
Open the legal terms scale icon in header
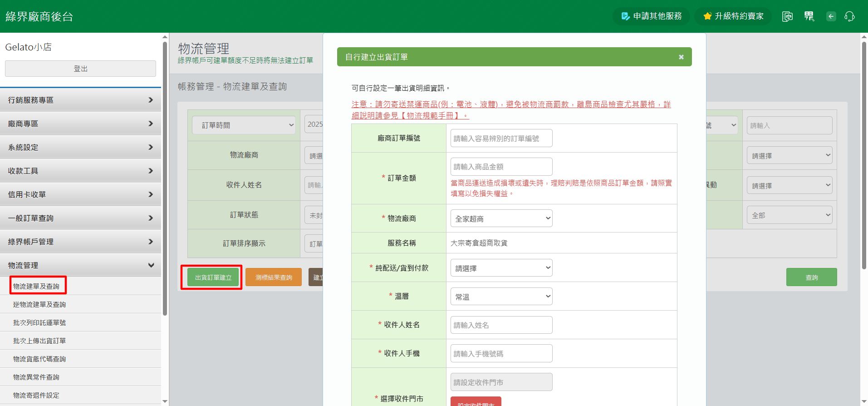(x=787, y=16)
